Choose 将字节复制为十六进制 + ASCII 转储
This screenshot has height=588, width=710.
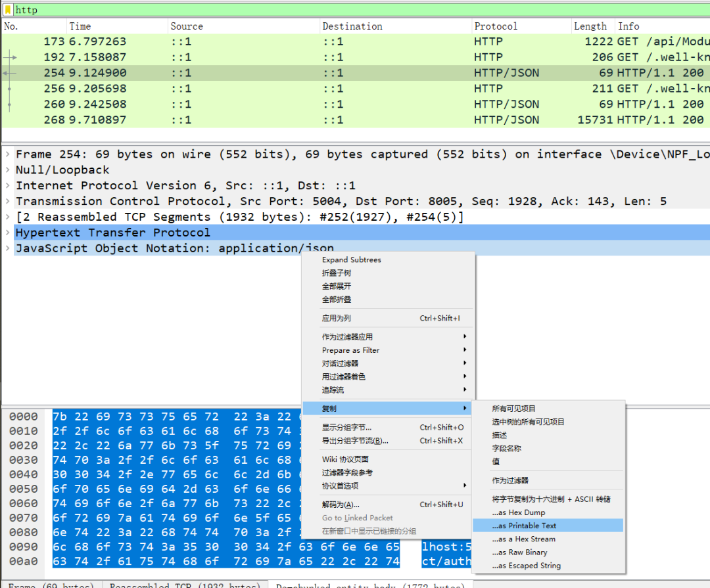(548, 499)
